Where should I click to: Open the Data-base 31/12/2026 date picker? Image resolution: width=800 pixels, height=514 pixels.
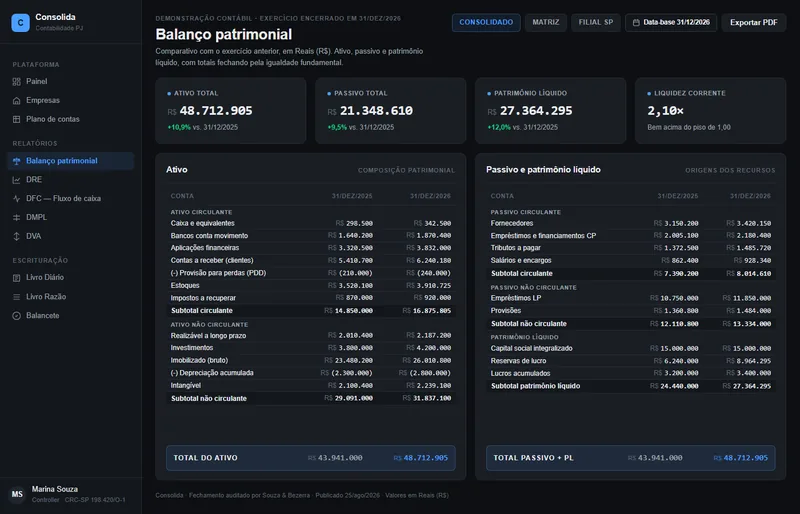pyautogui.click(x=671, y=22)
